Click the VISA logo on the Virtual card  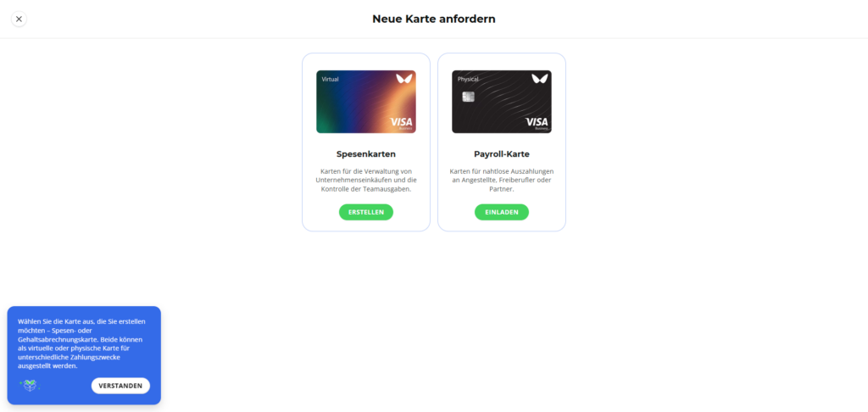401,122
